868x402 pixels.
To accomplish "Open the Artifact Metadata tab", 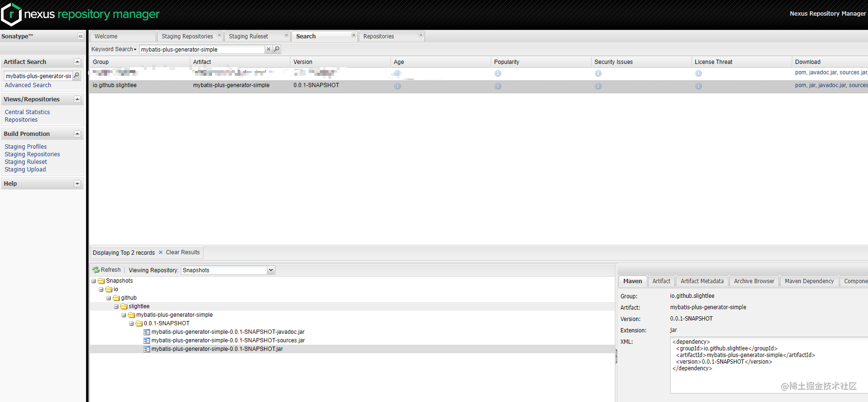I will pos(702,281).
